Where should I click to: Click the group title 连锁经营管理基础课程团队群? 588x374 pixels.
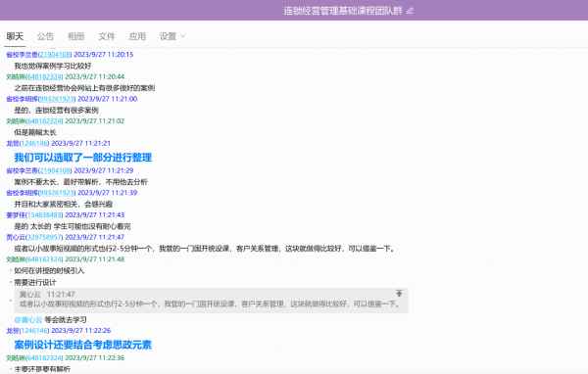343,11
